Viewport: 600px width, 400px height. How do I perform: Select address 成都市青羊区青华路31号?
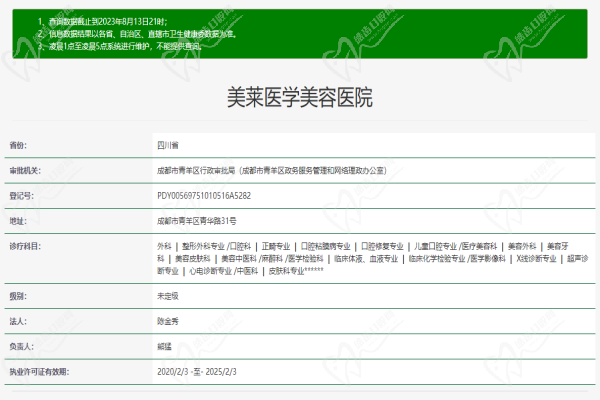[x=197, y=221]
